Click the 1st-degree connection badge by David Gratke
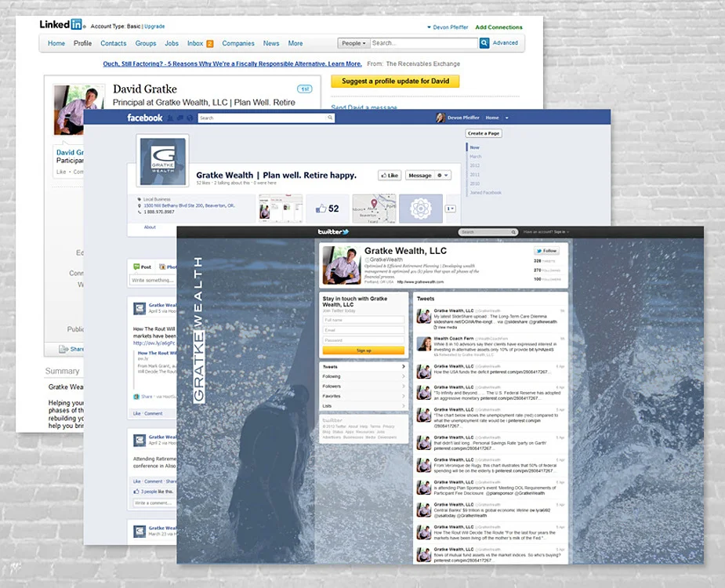The height and width of the screenshot is (588, 725). point(305,89)
